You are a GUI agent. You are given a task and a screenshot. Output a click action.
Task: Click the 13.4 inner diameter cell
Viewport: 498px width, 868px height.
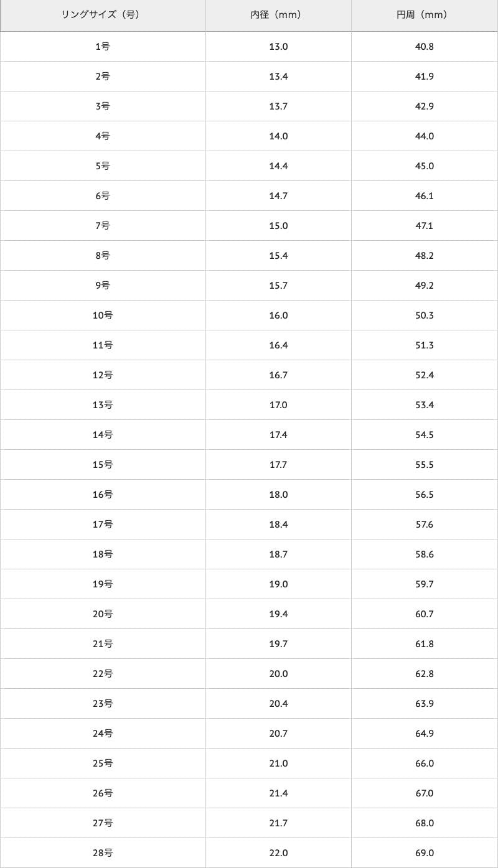[x=278, y=77]
